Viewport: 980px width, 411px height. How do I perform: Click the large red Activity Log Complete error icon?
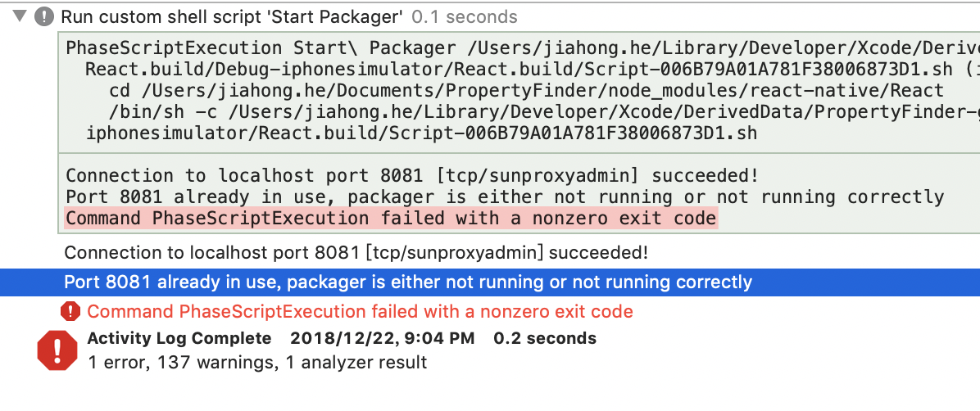coord(57,350)
